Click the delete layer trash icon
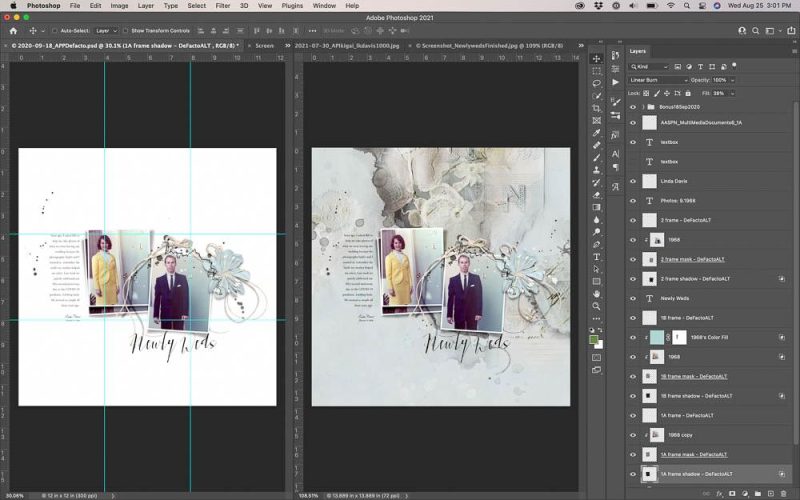Image resolution: width=800 pixels, height=500 pixels. pos(784,494)
